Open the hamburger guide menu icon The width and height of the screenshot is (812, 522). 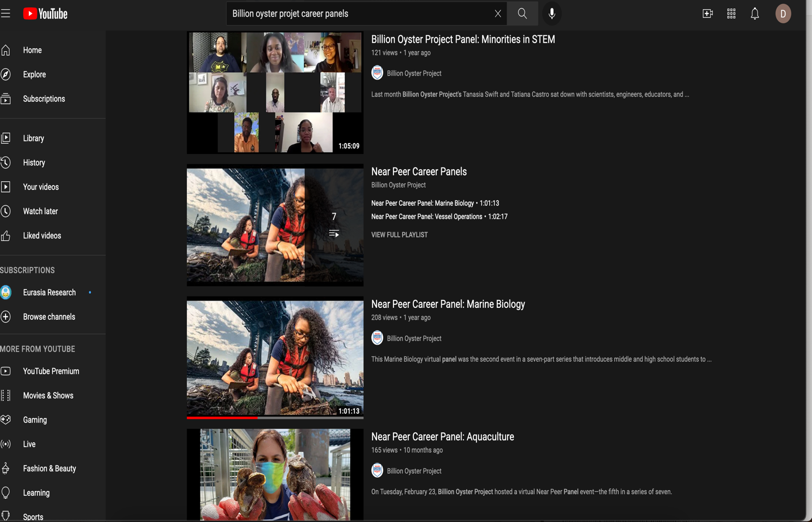tap(6, 14)
